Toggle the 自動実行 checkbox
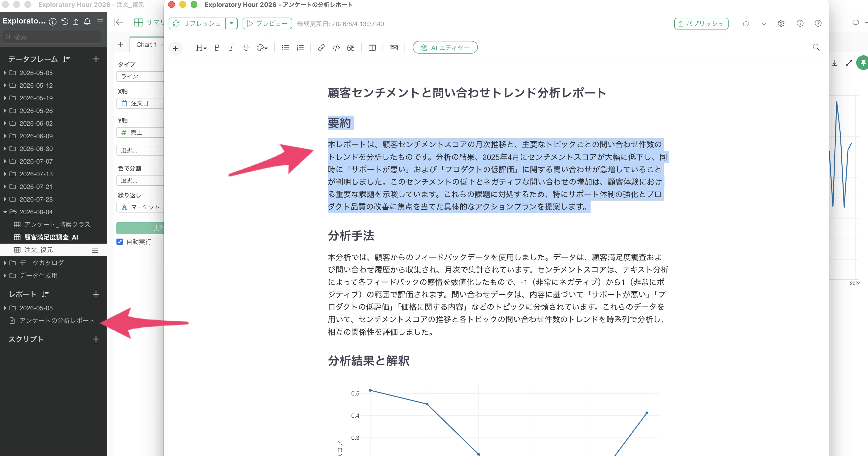 tap(119, 242)
